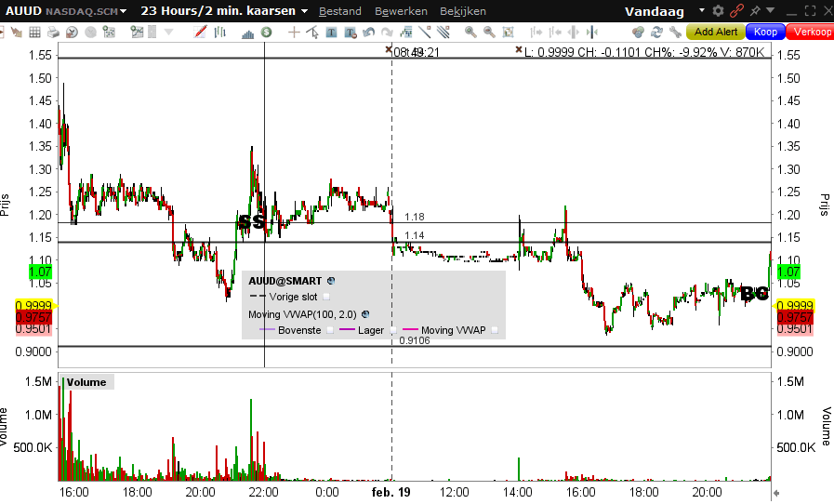Click the grid layout icon in toolbar
The image size is (834, 504).
coord(34,33)
